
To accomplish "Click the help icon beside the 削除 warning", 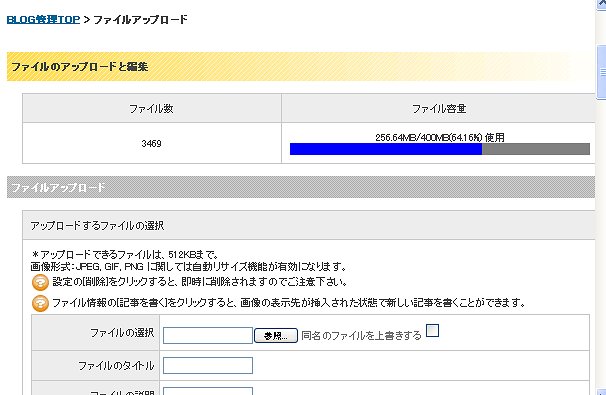I will point(40,283).
